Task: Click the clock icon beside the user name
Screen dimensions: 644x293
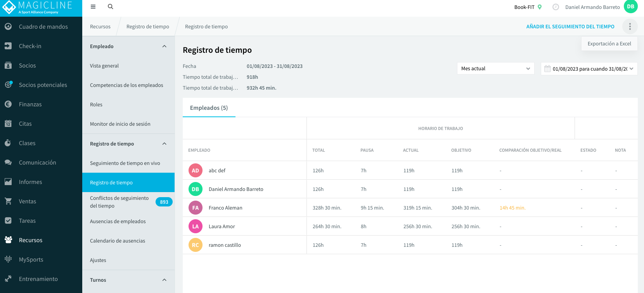Action: [556, 7]
